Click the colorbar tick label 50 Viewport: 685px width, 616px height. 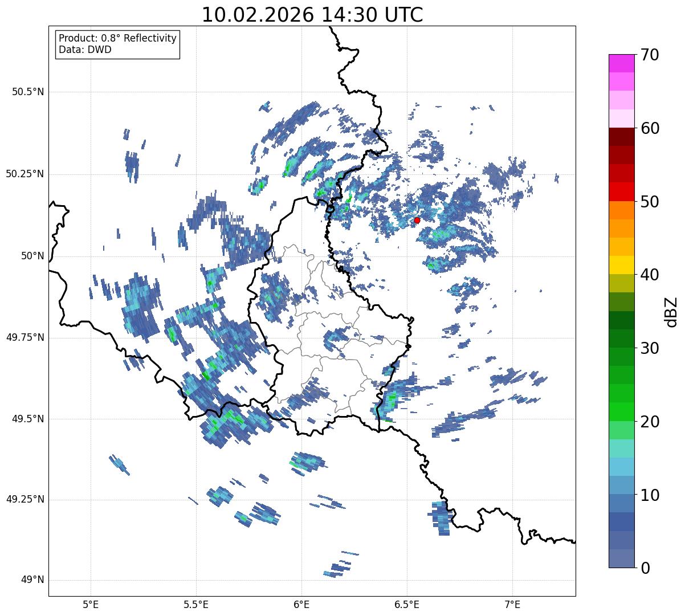click(x=650, y=202)
